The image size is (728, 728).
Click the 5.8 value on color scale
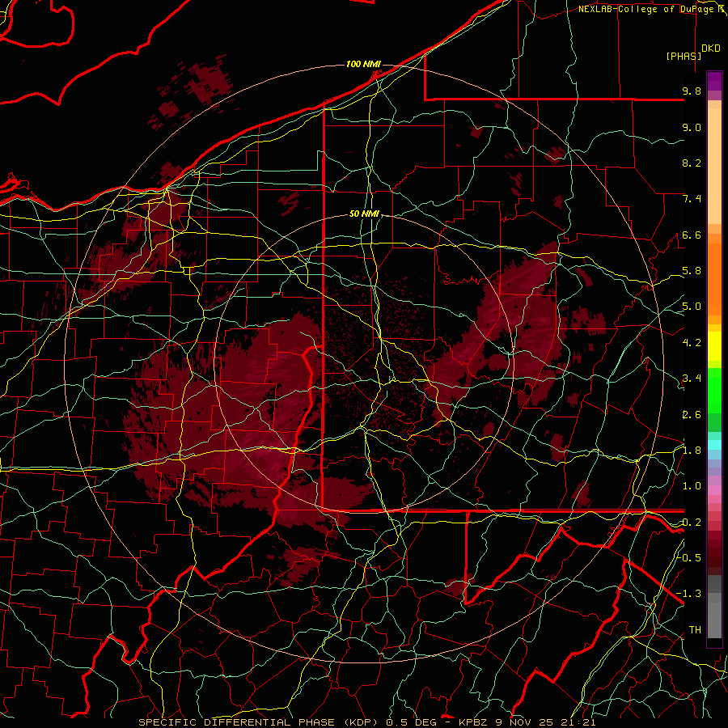(692, 271)
